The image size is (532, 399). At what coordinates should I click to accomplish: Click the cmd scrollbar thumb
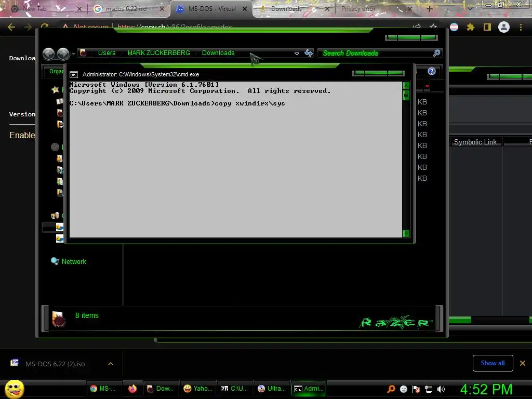pos(406,96)
